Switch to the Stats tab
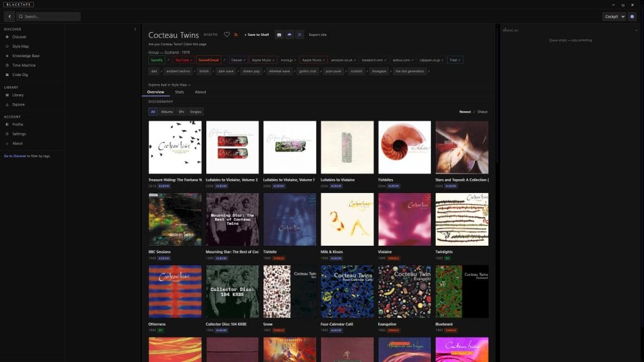644x362 pixels. 179,92
